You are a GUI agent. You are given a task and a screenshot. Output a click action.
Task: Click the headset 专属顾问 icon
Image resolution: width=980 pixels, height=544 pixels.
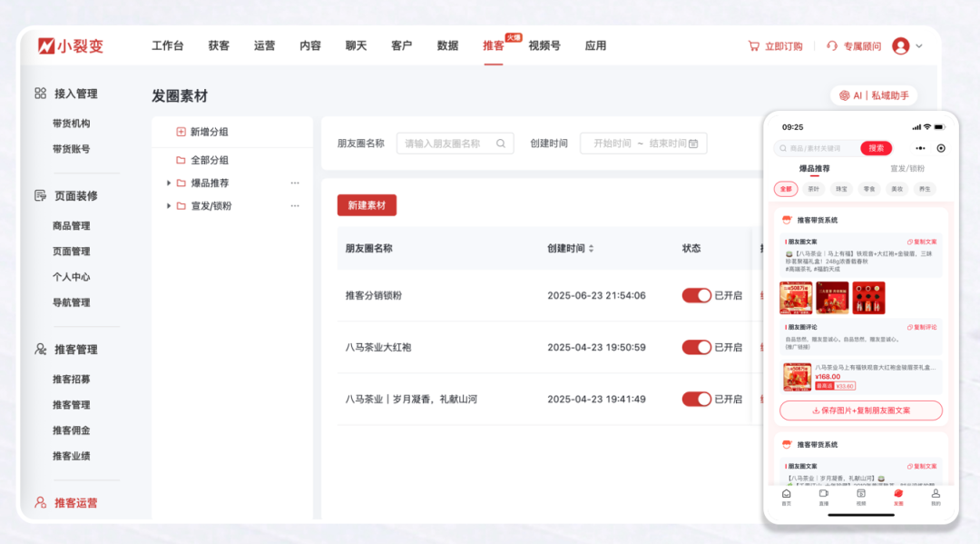point(832,45)
